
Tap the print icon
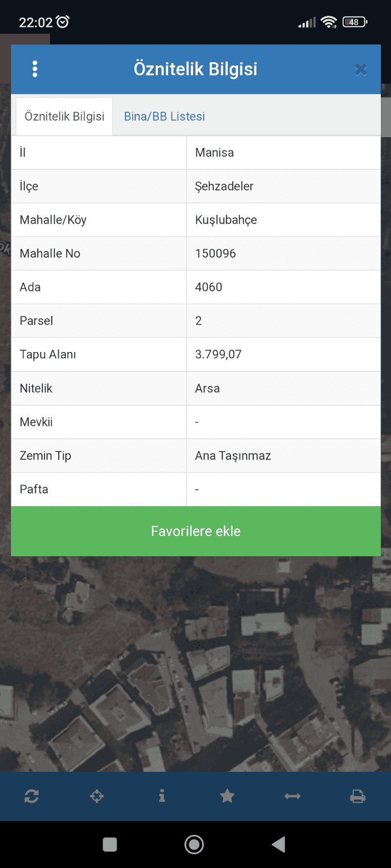(358, 796)
